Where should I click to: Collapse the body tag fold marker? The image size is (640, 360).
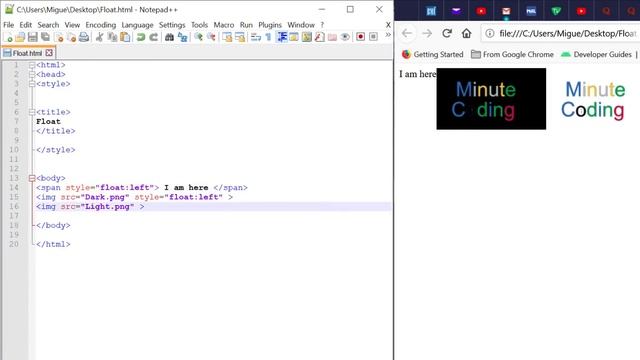pos(32,178)
